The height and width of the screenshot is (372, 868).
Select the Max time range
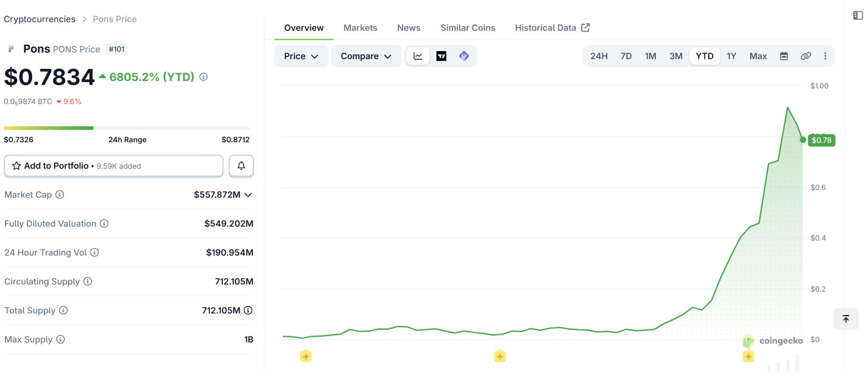click(758, 56)
